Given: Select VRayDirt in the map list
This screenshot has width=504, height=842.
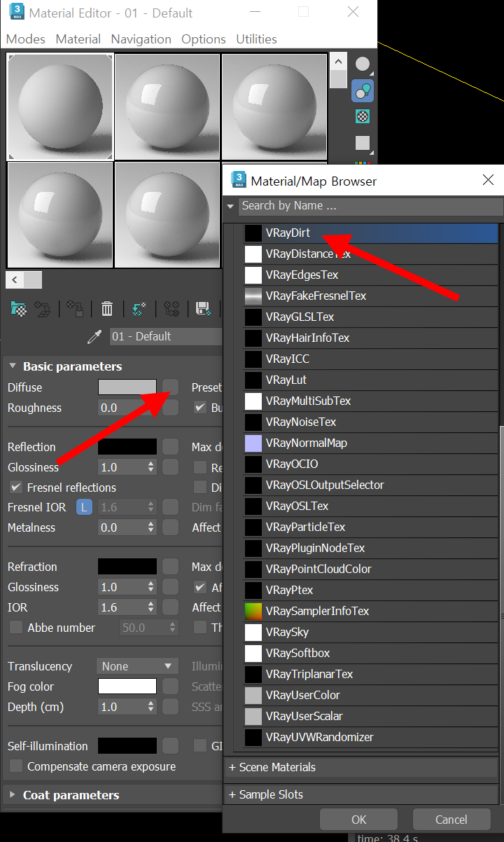Looking at the screenshot, I should tap(371, 233).
